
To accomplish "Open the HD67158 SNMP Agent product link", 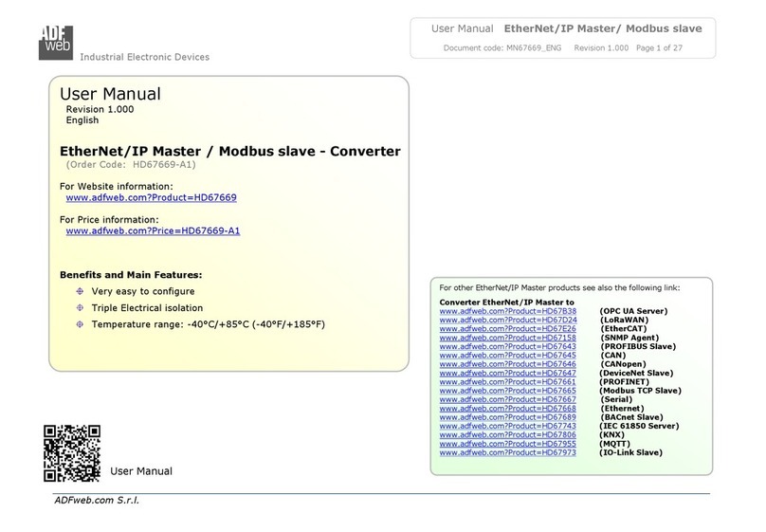I will click(507, 338).
